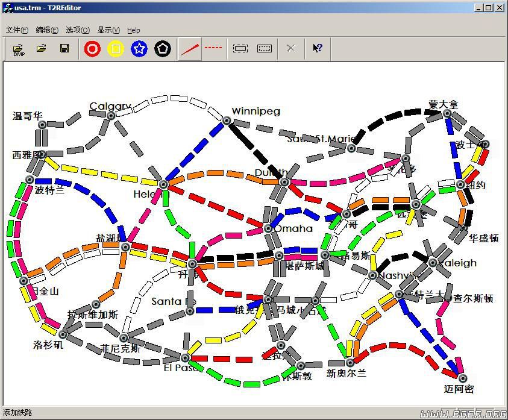
Task: Click the El Paso city node
Action: click(185, 358)
